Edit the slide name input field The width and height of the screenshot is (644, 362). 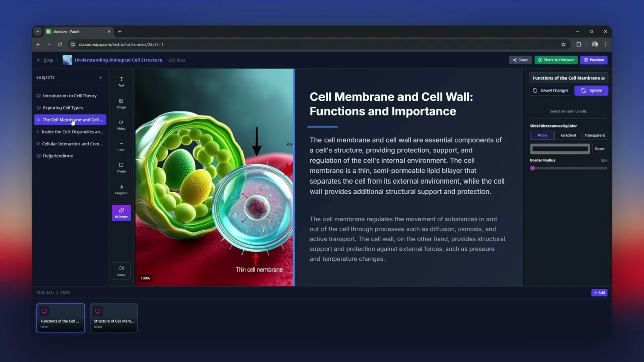pos(569,78)
